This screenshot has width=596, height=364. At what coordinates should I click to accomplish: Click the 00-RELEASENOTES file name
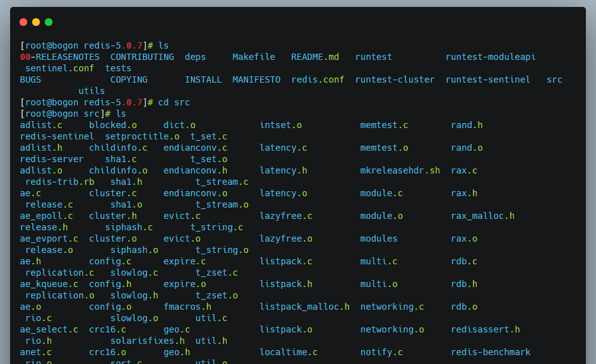tap(60, 57)
